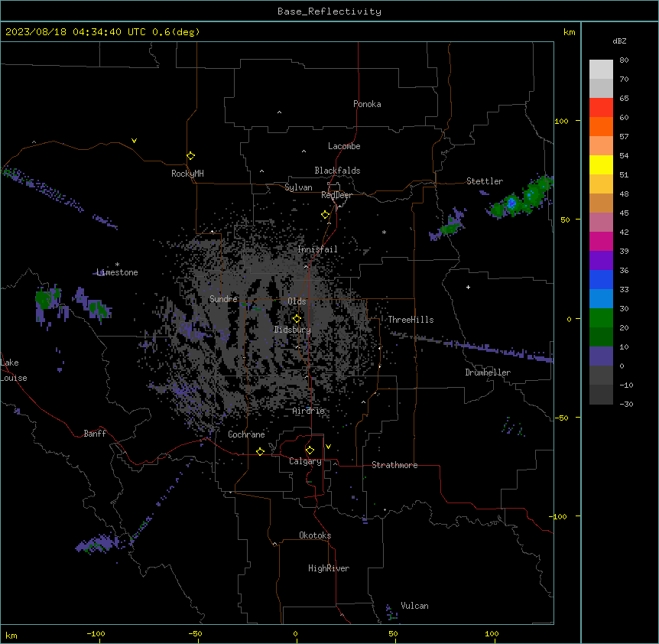The width and height of the screenshot is (659, 644).
Task: Click the white asterisk marker east of Innisfail
Action: pos(384,232)
